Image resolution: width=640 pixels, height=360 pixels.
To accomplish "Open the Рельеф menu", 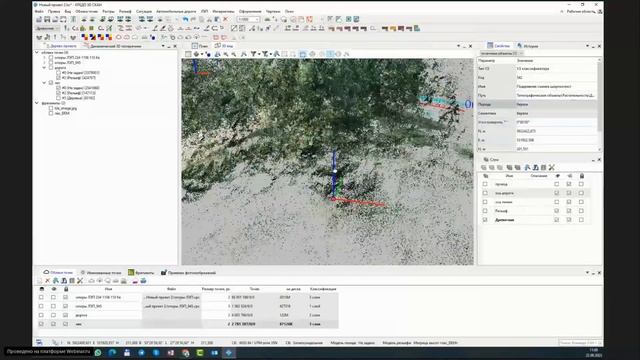I will [125, 11].
